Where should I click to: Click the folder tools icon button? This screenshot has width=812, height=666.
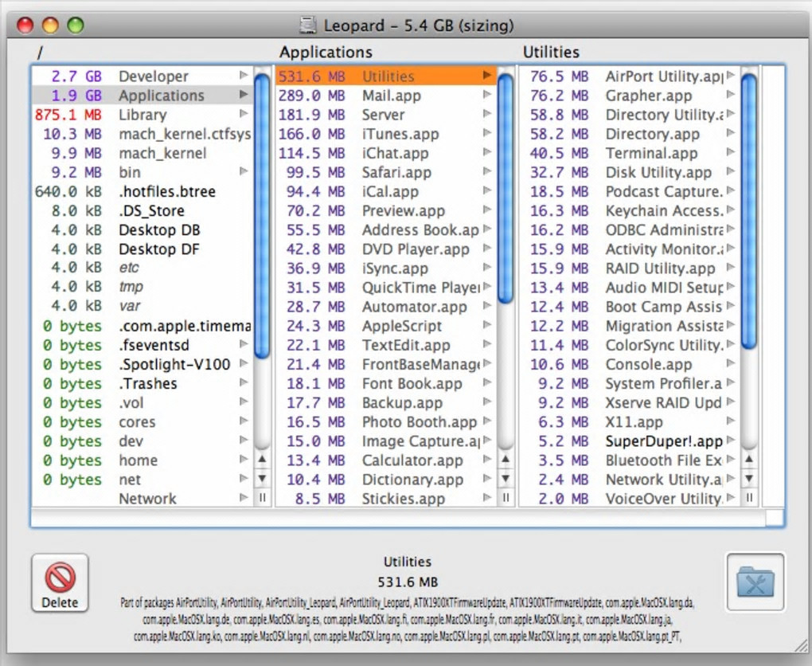(x=755, y=582)
